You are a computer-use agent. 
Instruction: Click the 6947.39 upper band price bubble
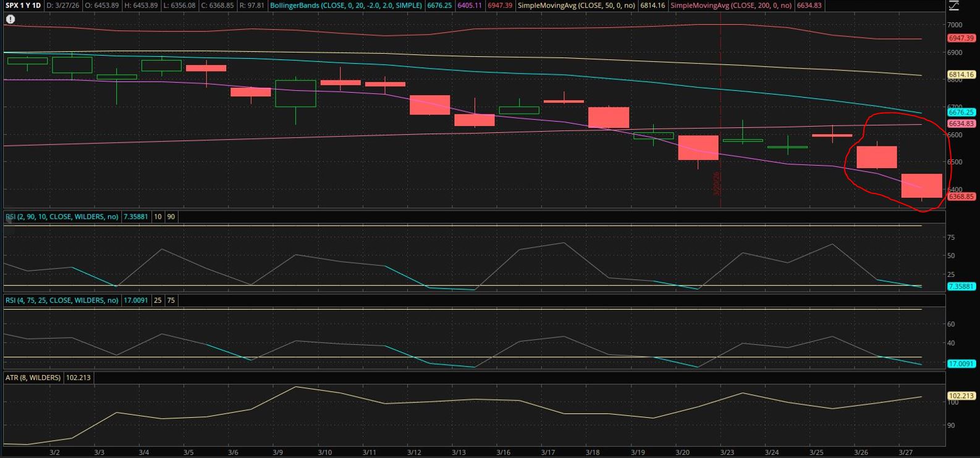tap(961, 38)
